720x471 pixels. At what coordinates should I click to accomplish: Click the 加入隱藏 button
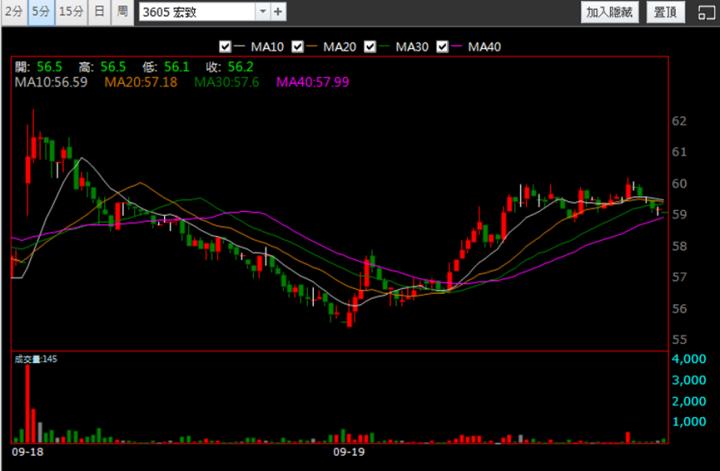pyautogui.click(x=610, y=12)
